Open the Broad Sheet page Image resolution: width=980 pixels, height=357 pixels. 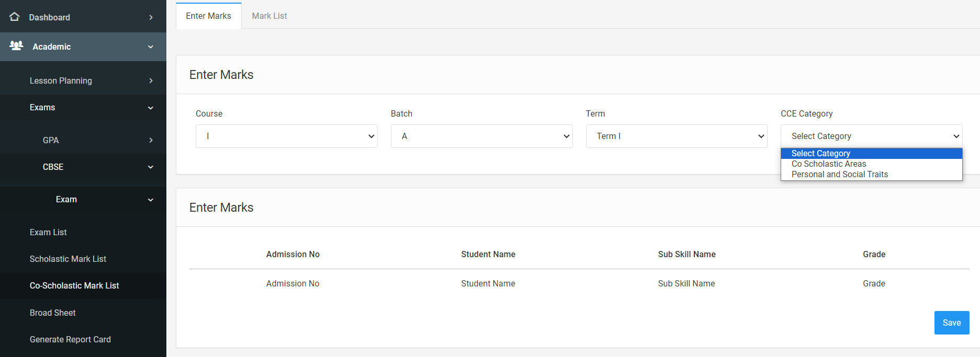point(53,313)
